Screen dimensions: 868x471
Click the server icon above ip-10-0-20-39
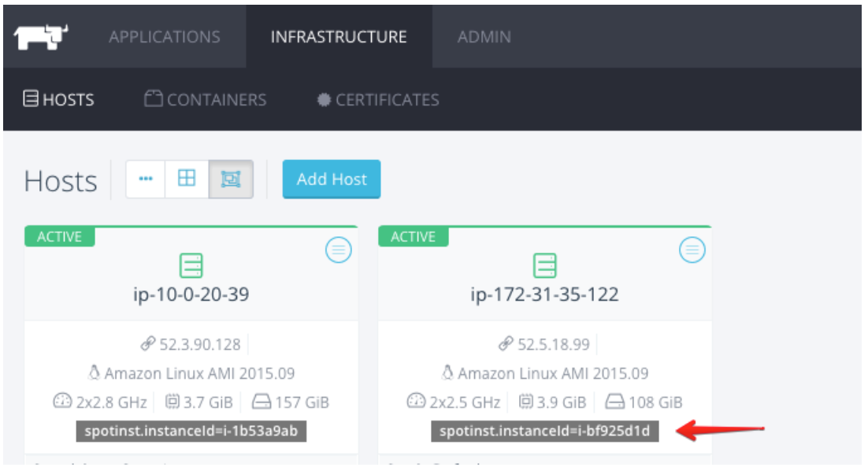pyautogui.click(x=191, y=267)
